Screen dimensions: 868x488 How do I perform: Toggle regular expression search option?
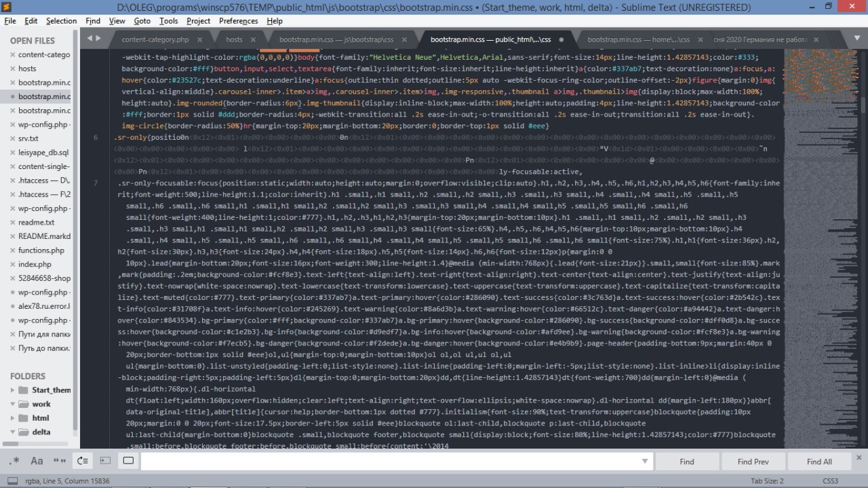pos(14,461)
